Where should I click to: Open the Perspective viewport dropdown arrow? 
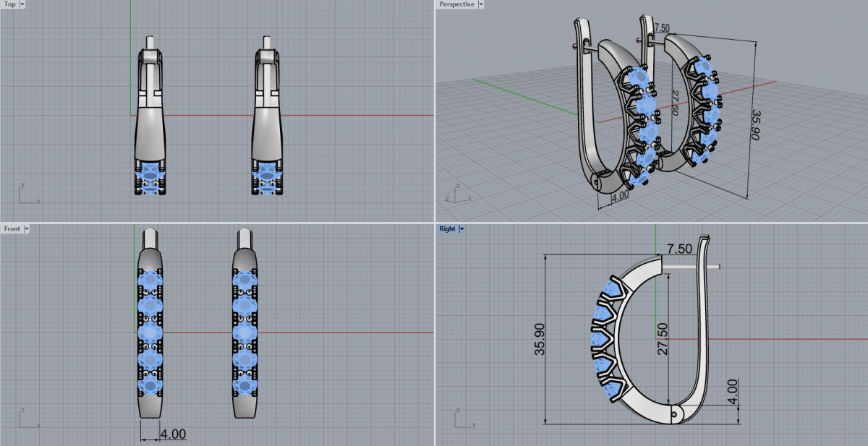pyautogui.click(x=481, y=4)
